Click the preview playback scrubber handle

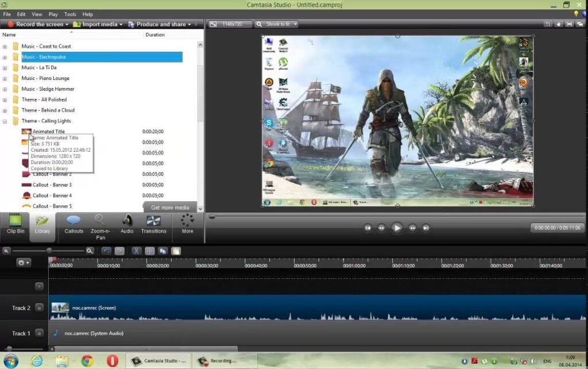coord(212,217)
